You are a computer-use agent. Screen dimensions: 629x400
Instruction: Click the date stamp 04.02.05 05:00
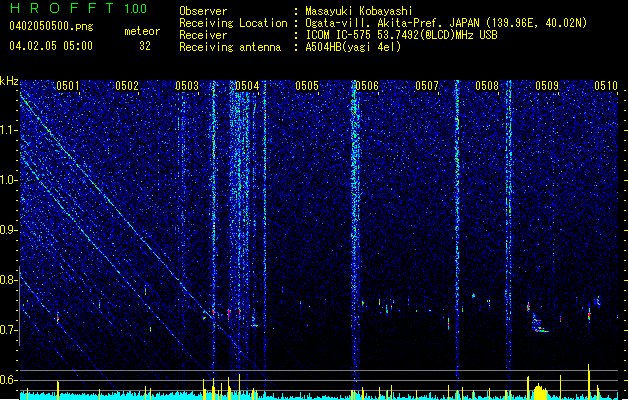pos(51,46)
